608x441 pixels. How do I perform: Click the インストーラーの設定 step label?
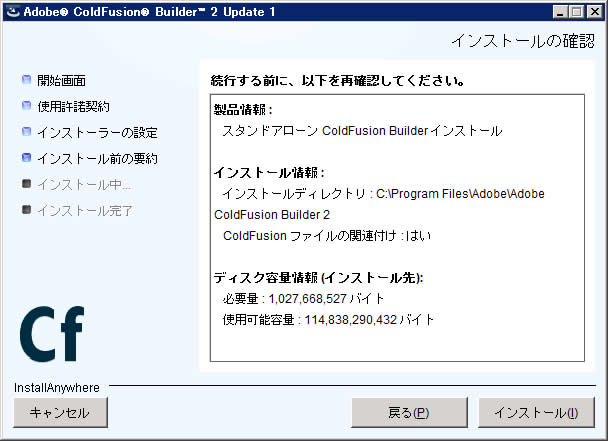[97, 133]
